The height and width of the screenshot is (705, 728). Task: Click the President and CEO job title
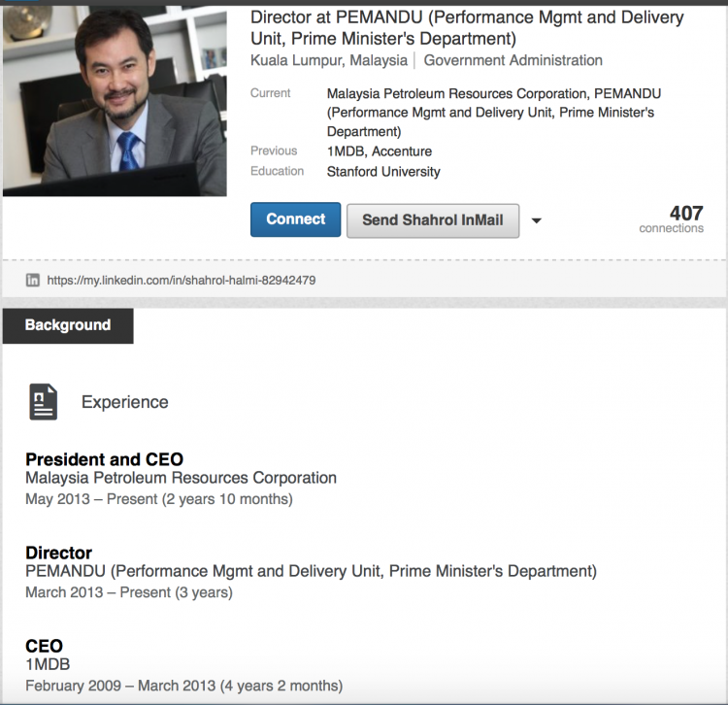pos(105,459)
